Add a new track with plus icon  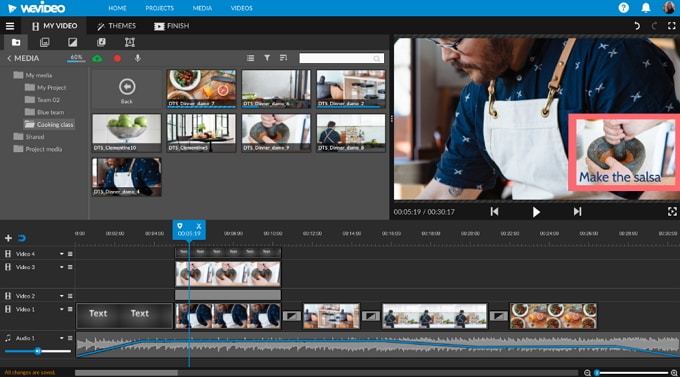click(8, 238)
